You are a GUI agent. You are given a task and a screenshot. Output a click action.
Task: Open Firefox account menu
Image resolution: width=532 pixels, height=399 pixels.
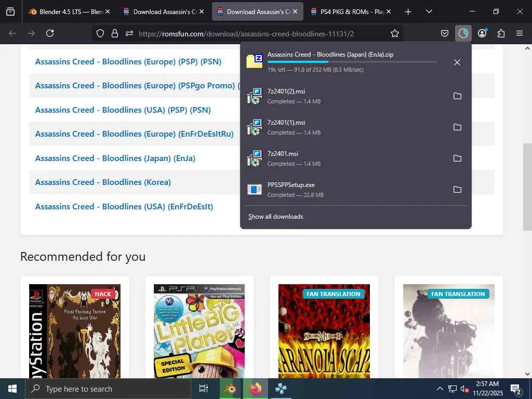click(x=482, y=33)
